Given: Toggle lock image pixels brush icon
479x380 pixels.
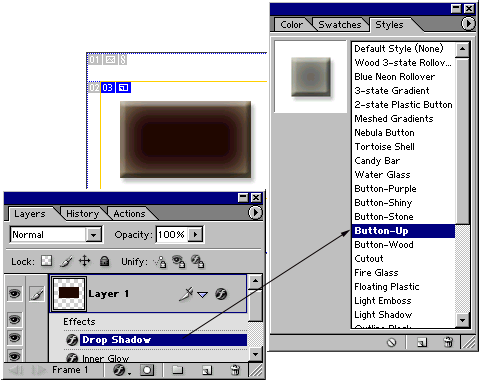Looking at the screenshot, I should tap(66, 261).
